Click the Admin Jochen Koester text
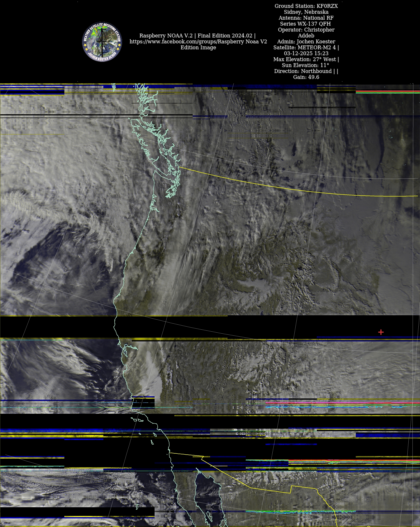 [x=306, y=42]
